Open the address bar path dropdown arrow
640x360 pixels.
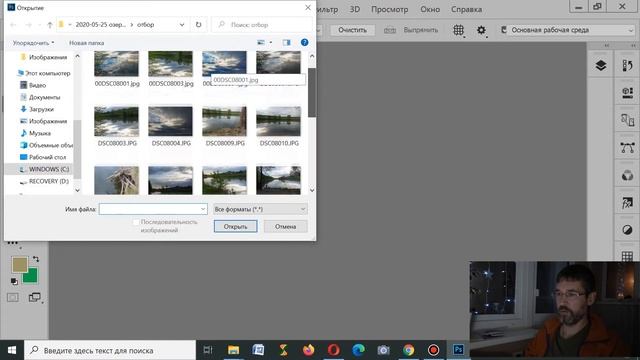pyautogui.click(x=182, y=24)
